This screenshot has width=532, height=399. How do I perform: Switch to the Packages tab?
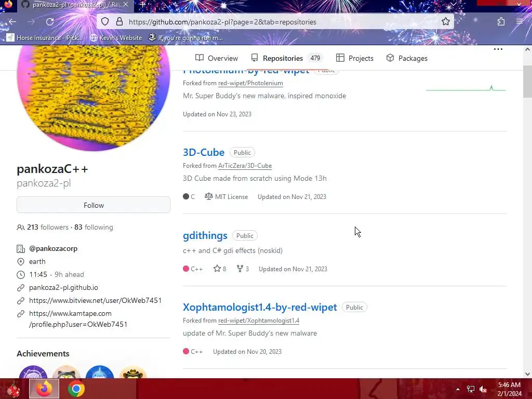(x=407, y=58)
